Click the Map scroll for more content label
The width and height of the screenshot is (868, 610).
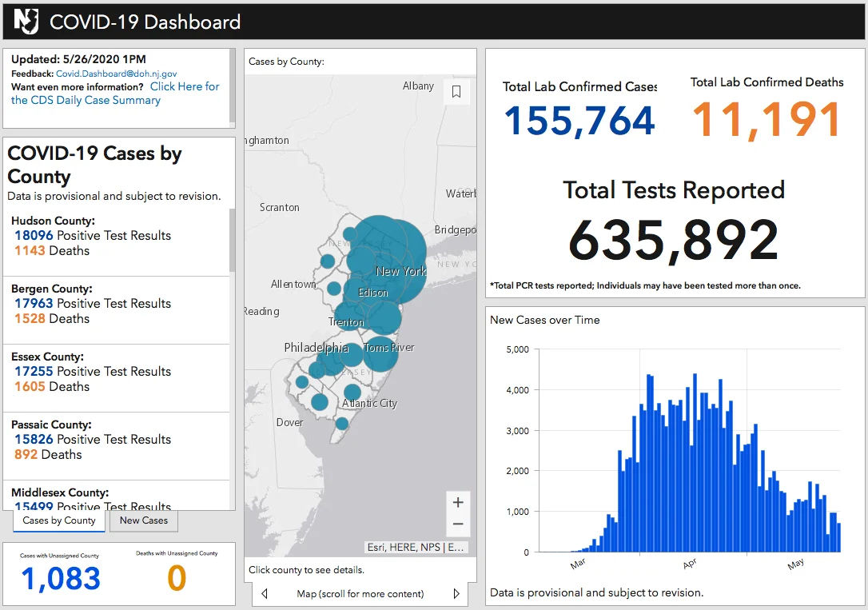(x=360, y=593)
